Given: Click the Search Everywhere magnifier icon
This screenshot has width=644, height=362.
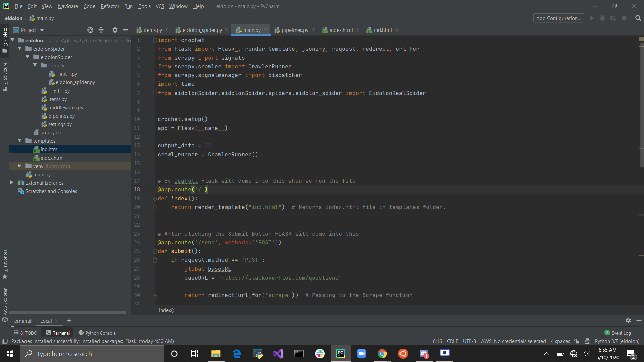Looking at the screenshot, I should point(638,18).
